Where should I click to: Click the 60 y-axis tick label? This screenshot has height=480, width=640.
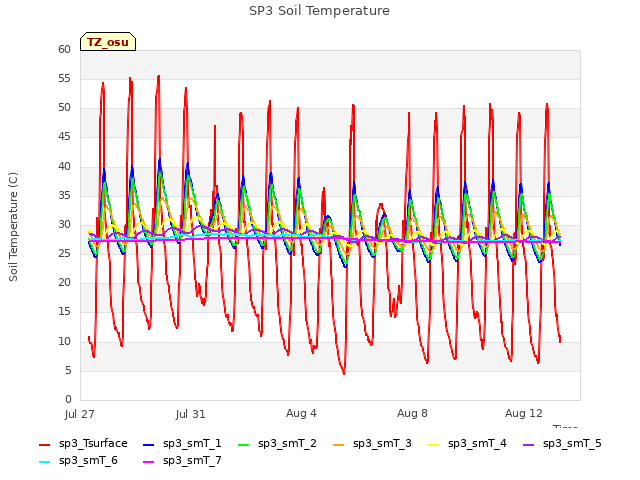click(x=64, y=49)
